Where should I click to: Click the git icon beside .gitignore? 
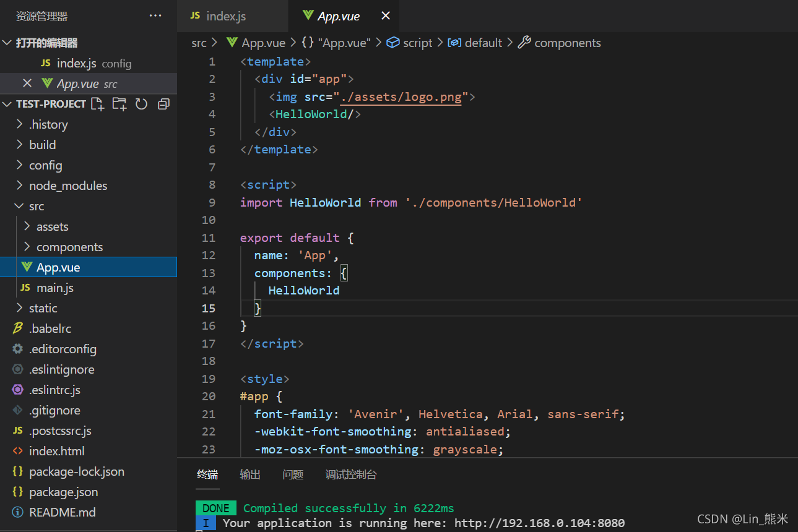point(18,410)
